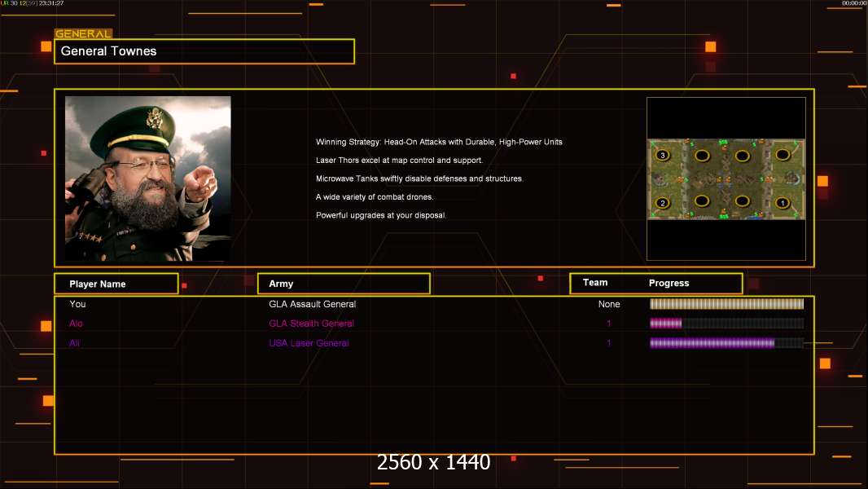
Task: Select start position 2 on map
Action: click(663, 203)
